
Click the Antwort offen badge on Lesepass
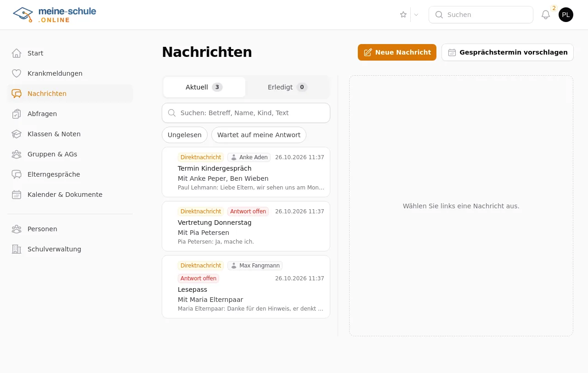pos(198,278)
